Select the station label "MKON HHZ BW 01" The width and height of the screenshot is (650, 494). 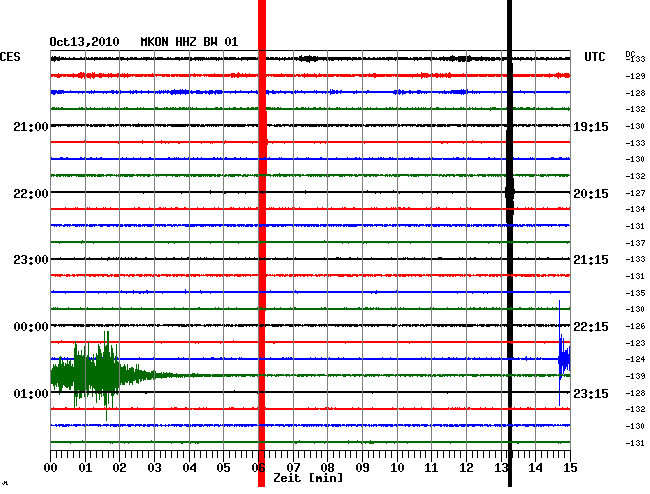click(x=189, y=42)
